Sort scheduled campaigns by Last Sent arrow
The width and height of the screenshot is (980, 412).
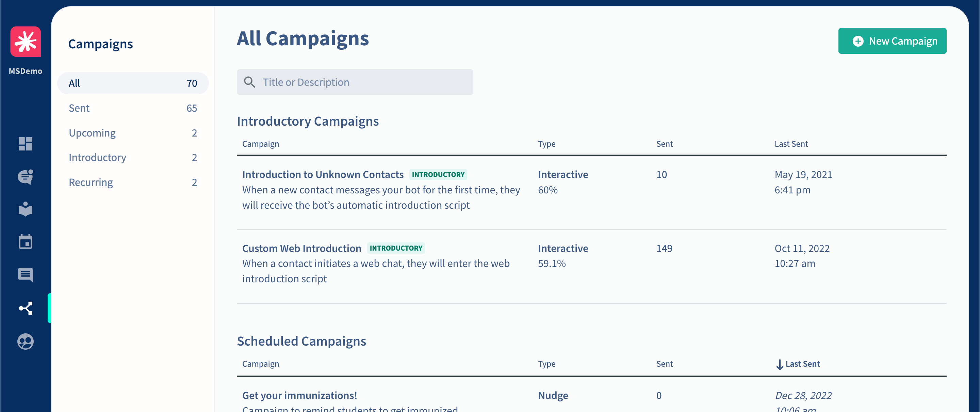click(x=780, y=364)
